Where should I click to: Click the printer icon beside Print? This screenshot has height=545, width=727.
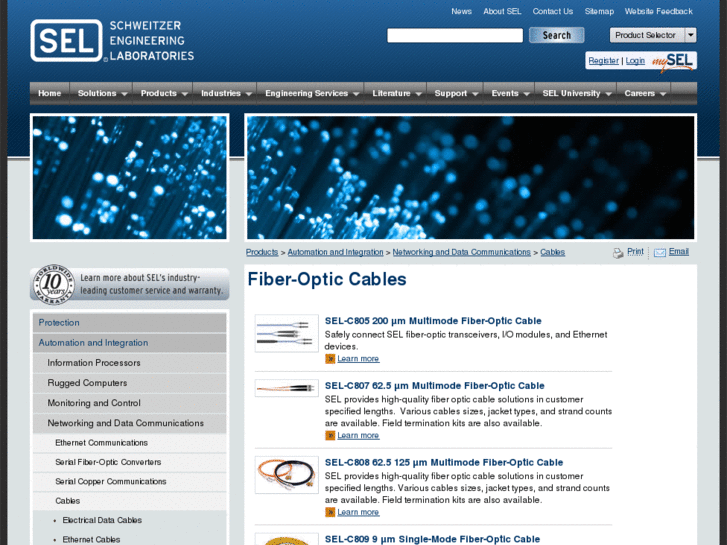tap(618, 253)
